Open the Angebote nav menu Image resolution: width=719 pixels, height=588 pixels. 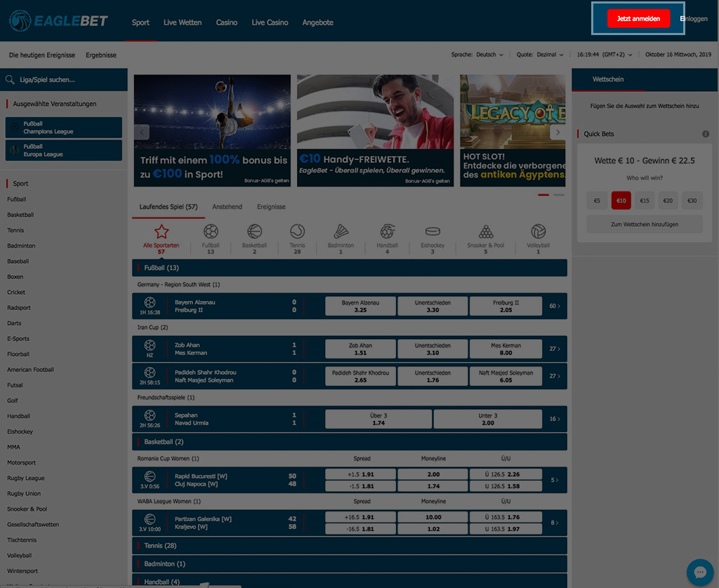[318, 22]
